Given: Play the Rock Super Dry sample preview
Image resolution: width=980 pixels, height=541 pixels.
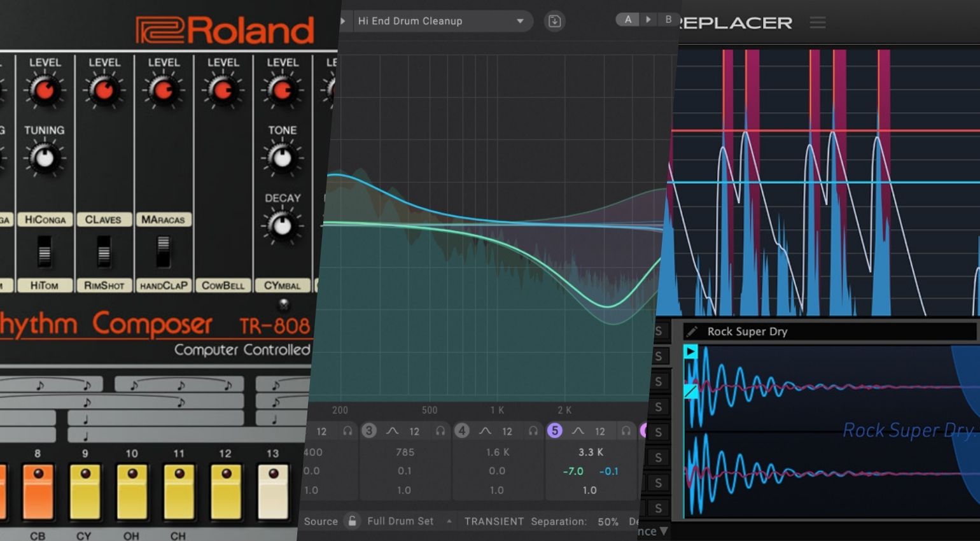Looking at the screenshot, I should pyautogui.click(x=690, y=351).
